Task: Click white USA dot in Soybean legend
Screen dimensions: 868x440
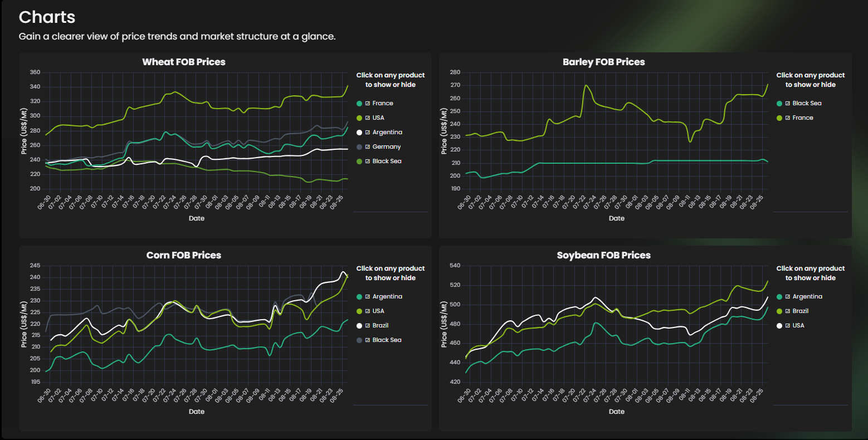Action: [x=779, y=326]
